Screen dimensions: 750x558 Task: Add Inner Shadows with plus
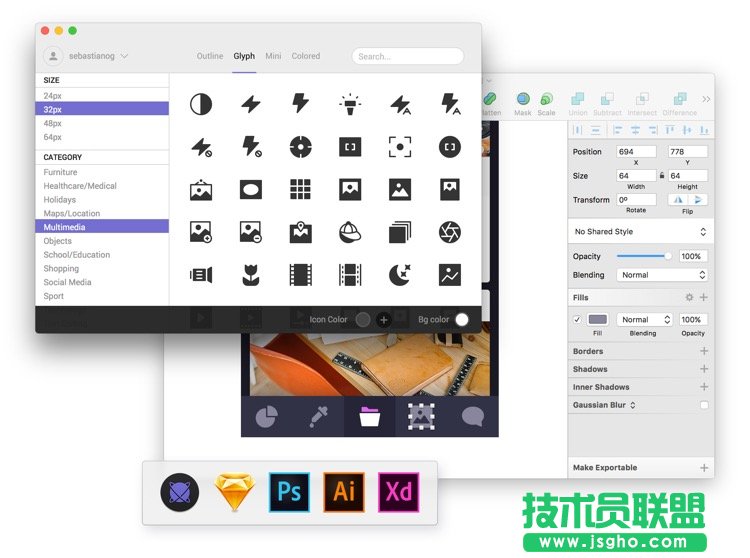(x=704, y=386)
